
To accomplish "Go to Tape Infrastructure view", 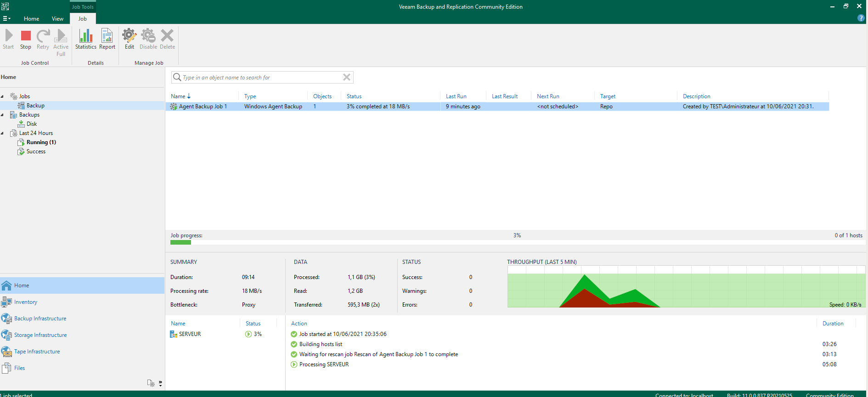I will click(x=37, y=352).
